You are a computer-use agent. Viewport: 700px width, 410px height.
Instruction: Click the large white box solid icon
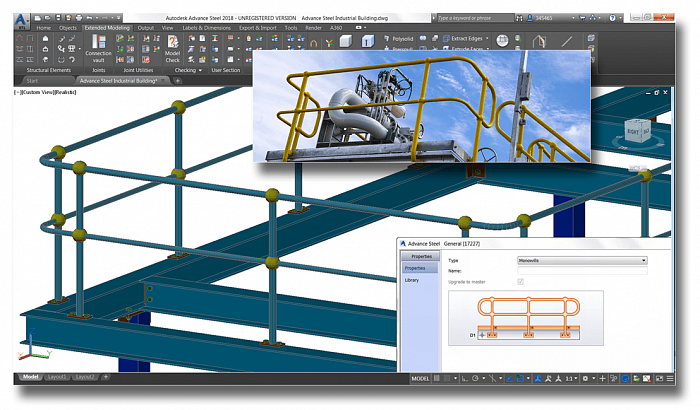[x=346, y=41]
